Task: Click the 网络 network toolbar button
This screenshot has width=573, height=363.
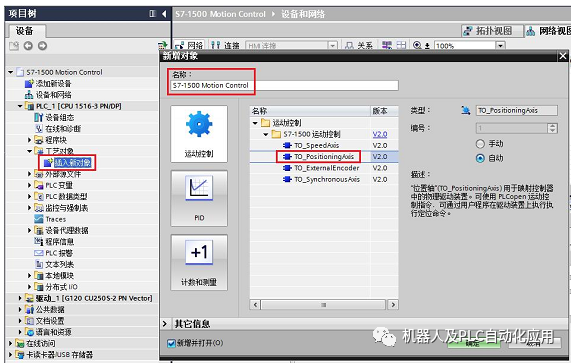Action: [x=189, y=46]
